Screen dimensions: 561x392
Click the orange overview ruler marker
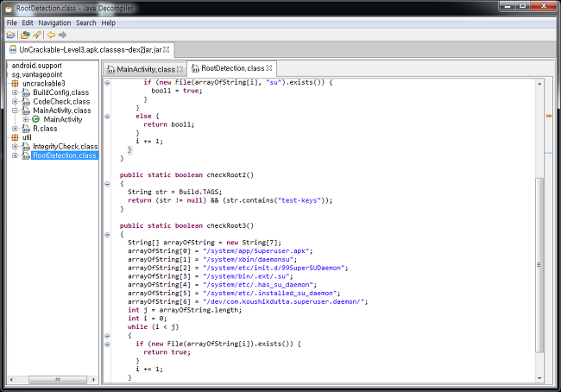click(x=548, y=116)
